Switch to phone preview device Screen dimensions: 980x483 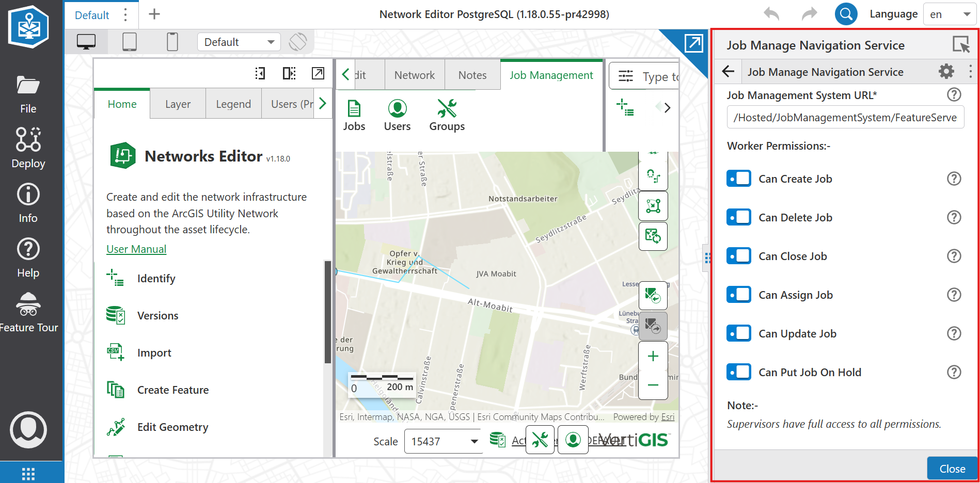[x=172, y=42]
